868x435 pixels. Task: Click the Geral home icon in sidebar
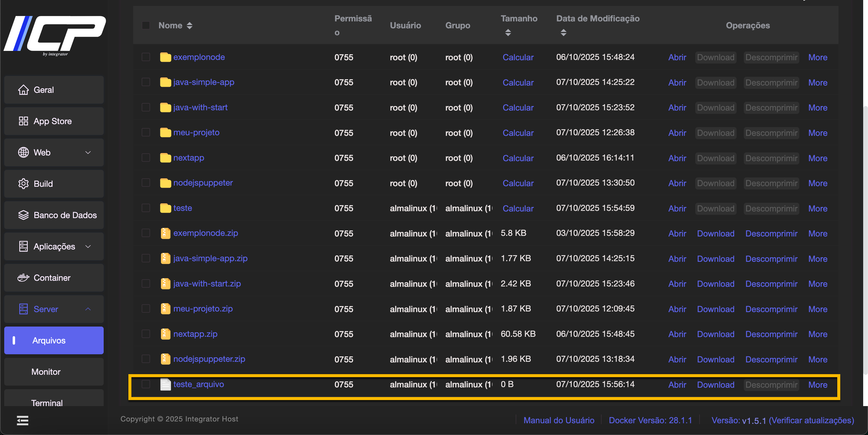click(23, 90)
